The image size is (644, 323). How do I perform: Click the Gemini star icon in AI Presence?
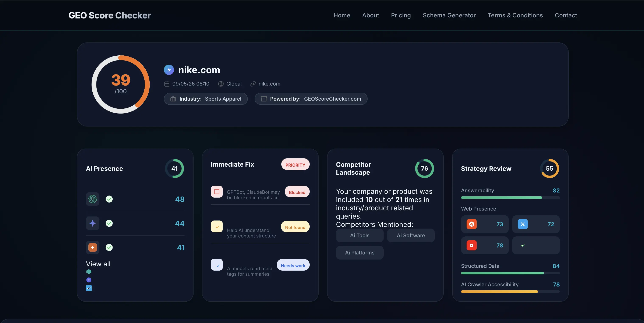click(92, 223)
